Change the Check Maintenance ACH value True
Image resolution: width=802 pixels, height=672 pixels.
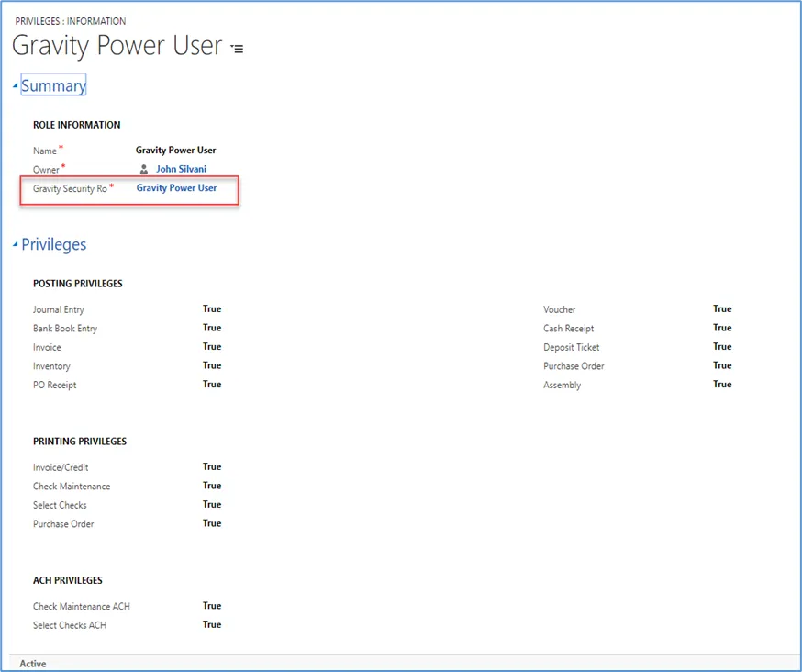pyautogui.click(x=212, y=606)
